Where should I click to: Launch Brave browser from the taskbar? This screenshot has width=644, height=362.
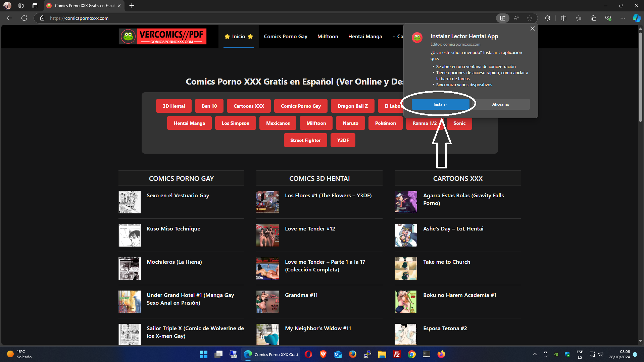click(x=323, y=354)
